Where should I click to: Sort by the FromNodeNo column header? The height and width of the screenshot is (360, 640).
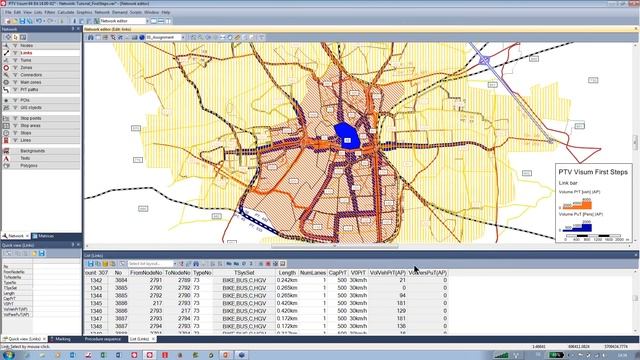[x=146, y=273]
